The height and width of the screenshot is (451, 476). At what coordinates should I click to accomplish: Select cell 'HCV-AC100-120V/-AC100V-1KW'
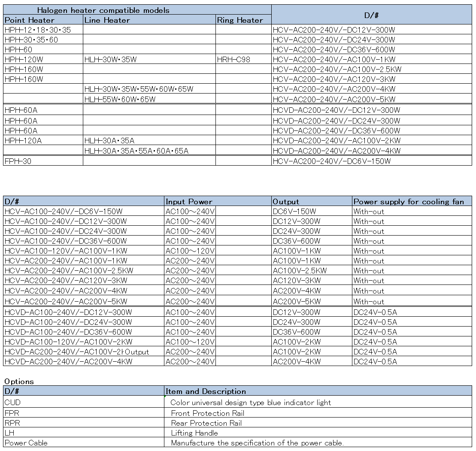coord(83,250)
